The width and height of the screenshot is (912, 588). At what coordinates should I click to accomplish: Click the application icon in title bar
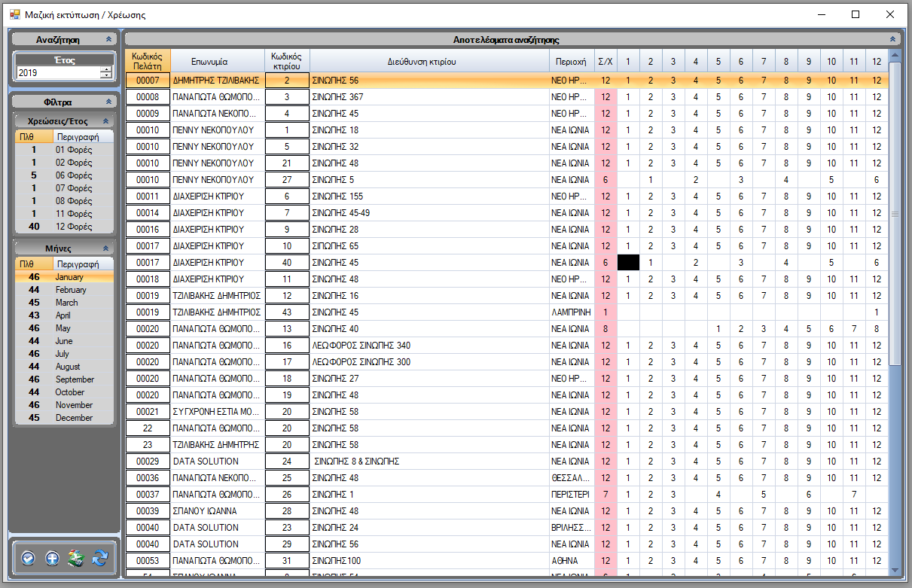pos(14,14)
